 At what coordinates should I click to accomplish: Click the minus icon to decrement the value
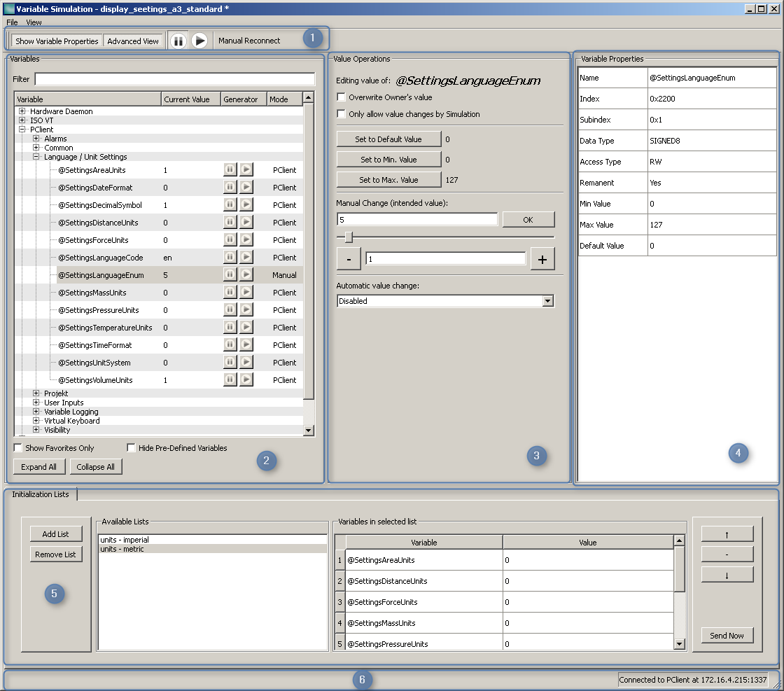[x=349, y=258]
